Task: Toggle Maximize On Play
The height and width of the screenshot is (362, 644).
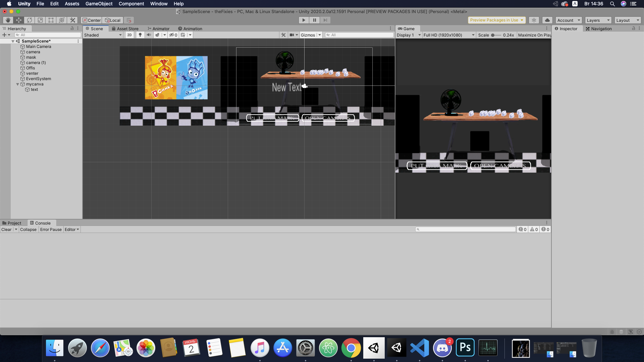Action: coord(534,35)
